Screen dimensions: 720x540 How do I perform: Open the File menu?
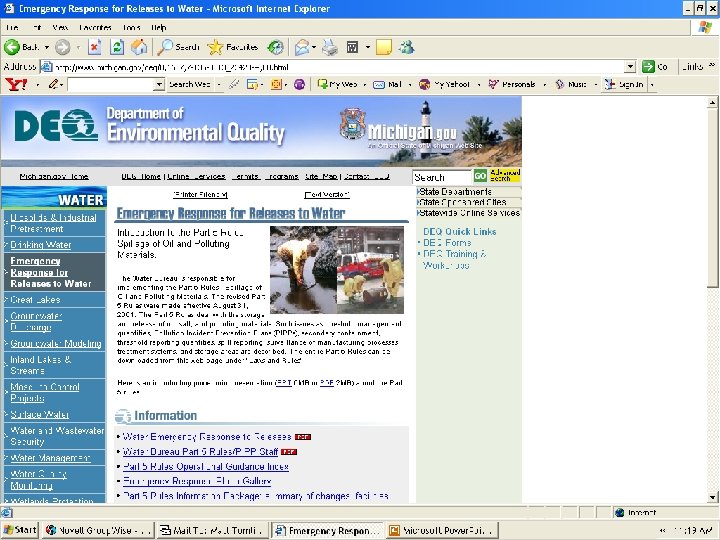coord(12,28)
